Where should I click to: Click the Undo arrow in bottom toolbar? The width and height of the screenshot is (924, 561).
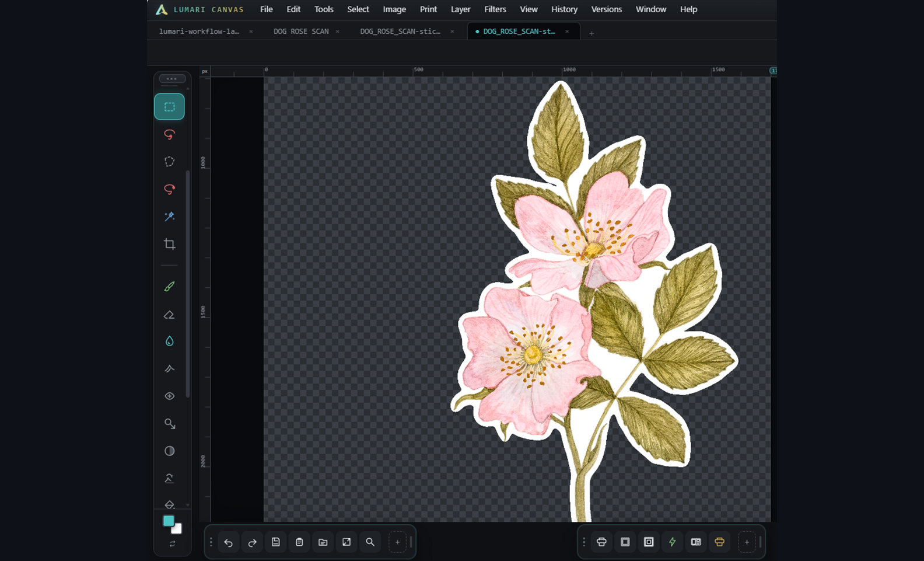tap(229, 542)
